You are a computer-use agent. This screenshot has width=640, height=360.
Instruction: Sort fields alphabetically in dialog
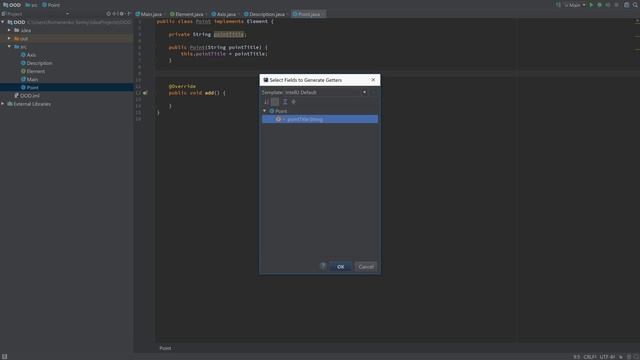click(x=266, y=102)
